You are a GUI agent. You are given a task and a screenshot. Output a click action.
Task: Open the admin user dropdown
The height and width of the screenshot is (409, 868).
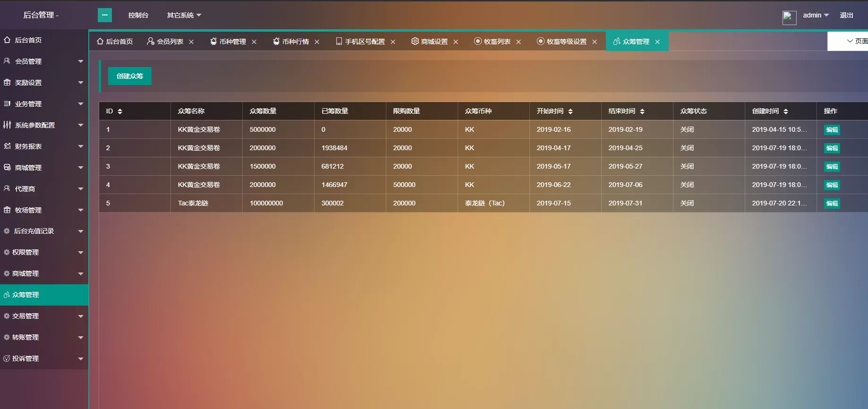click(816, 15)
